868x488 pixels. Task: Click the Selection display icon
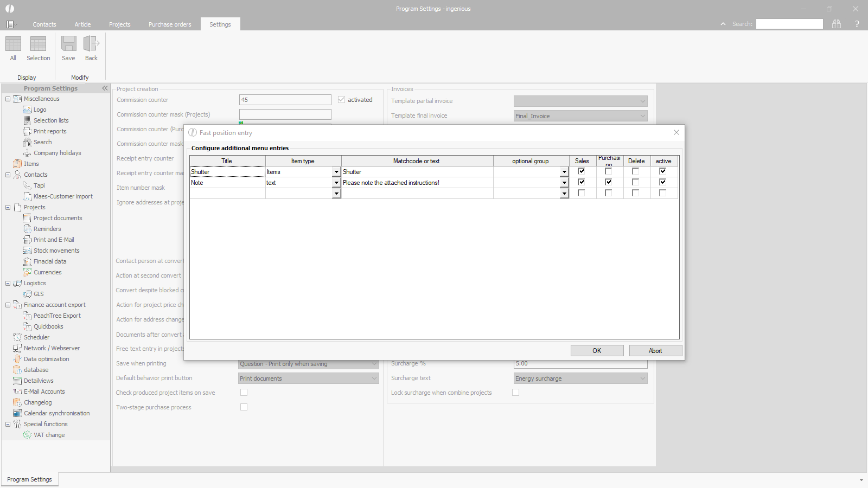pyautogui.click(x=38, y=44)
